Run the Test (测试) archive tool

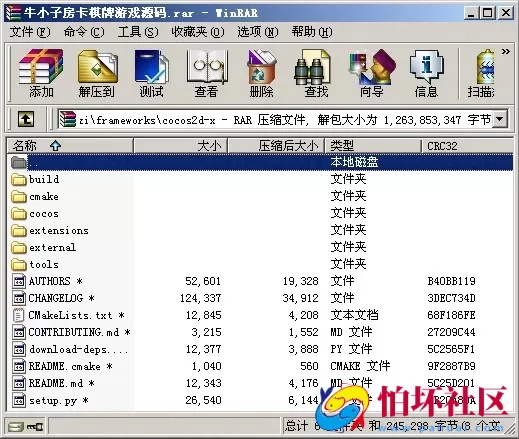(x=152, y=73)
